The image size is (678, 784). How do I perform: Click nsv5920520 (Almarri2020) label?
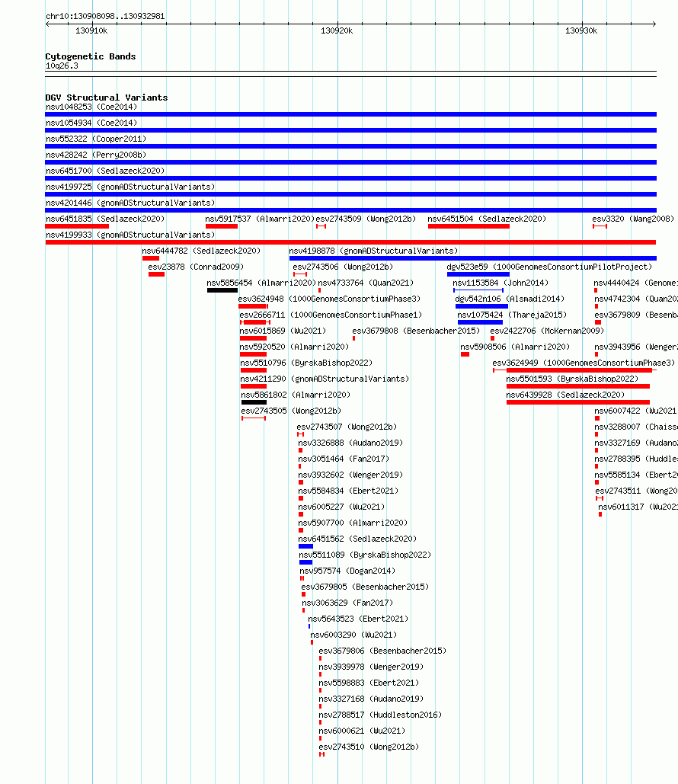[294, 347]
